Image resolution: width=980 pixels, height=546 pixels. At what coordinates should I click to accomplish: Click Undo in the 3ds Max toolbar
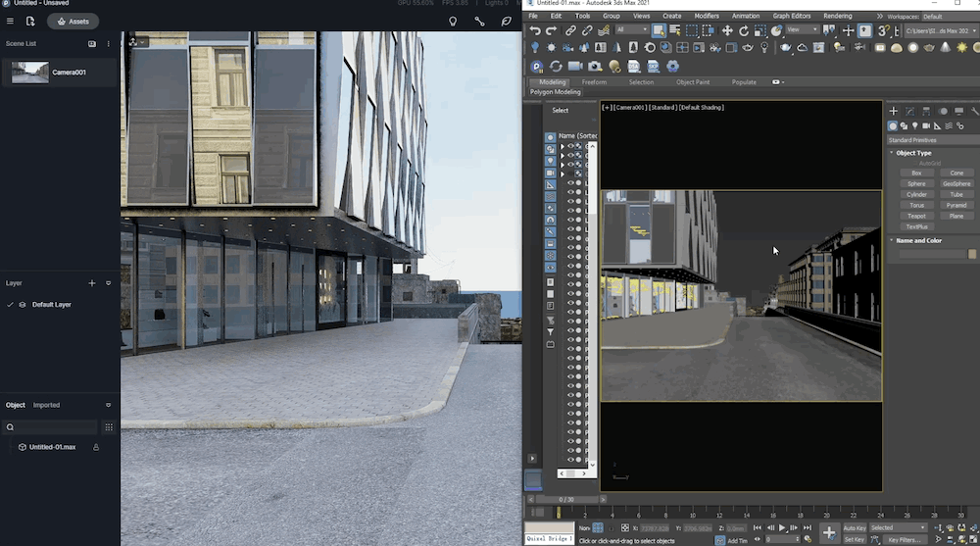(x=534, y=30)
